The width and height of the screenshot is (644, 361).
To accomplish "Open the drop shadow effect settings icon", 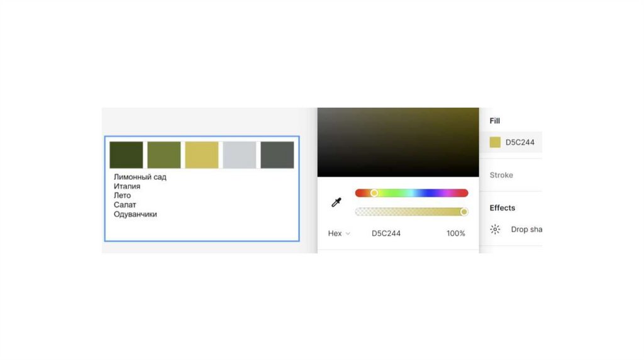I will click(x=495, y=229).
